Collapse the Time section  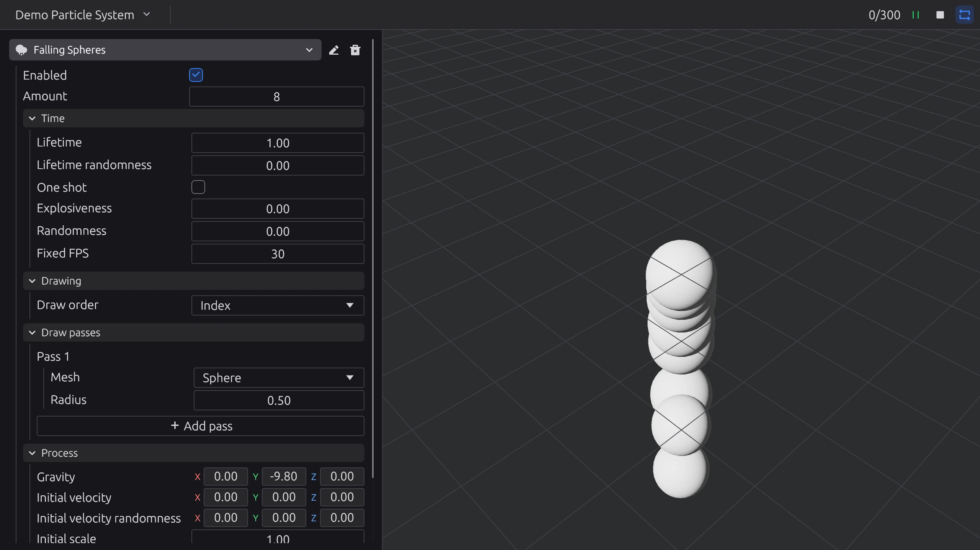tap(32, 119)
